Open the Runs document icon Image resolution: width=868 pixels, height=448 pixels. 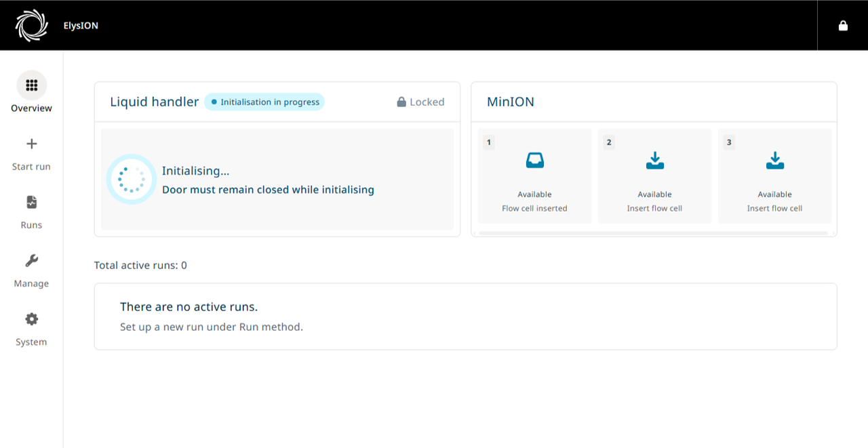point(31,202)
